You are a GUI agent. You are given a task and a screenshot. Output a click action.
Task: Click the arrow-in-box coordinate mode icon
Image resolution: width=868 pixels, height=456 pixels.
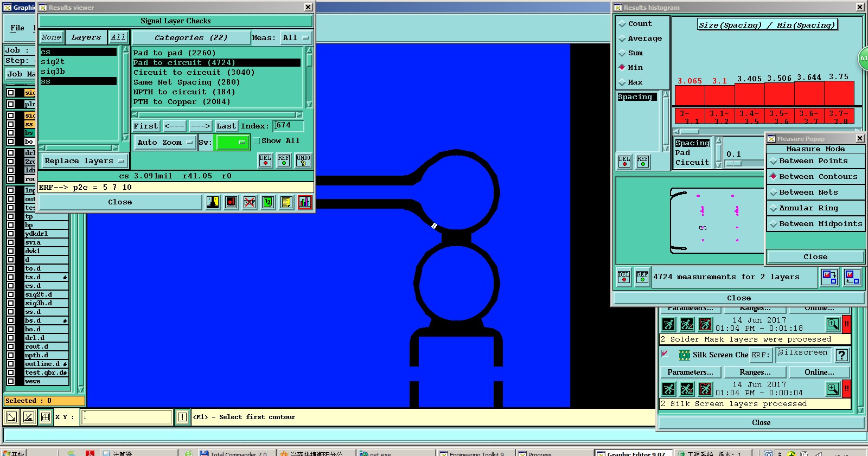pos(11,417)
